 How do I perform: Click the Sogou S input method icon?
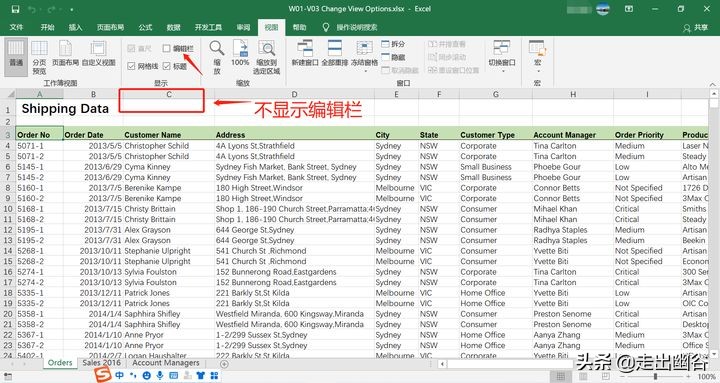[x=103, y=375]
